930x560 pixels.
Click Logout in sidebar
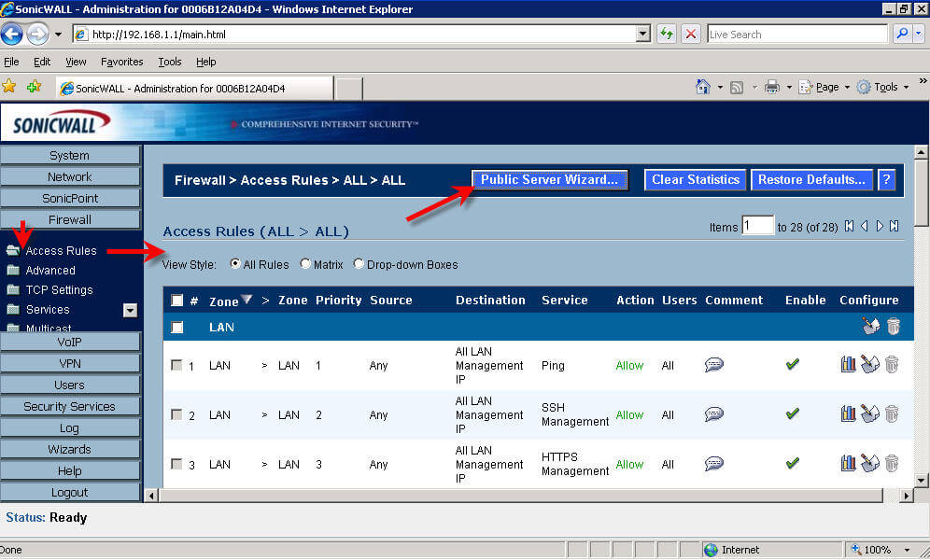tap(70, 492)
